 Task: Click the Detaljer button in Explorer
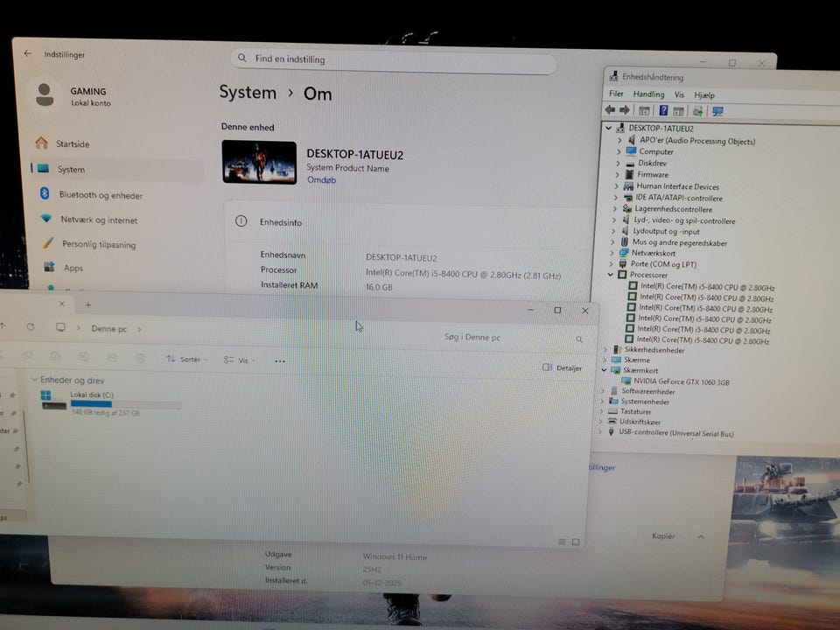pyautogui.click(x=562, y=368)
